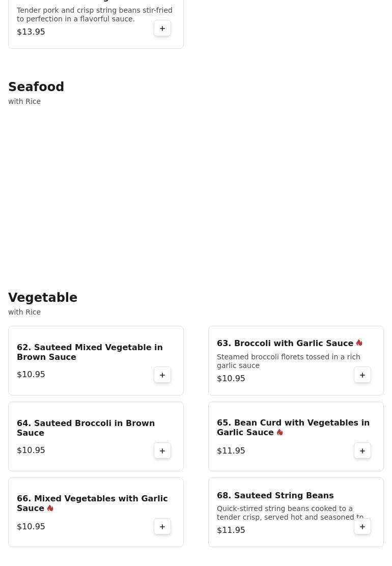Add Sauteed Mixed Vegetable in Brown Sauce
This screenshot has width=392, height=566.
pyautogui.click(x=162, y=375)
